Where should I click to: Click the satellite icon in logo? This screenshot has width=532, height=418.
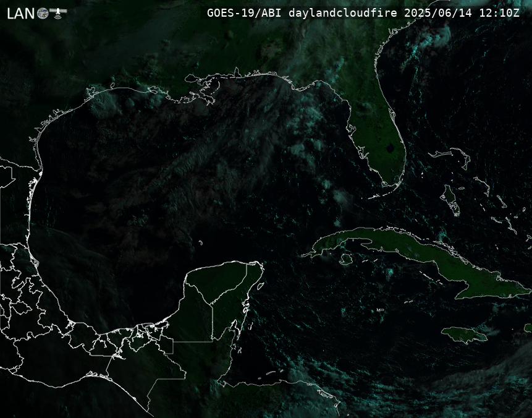58,12
